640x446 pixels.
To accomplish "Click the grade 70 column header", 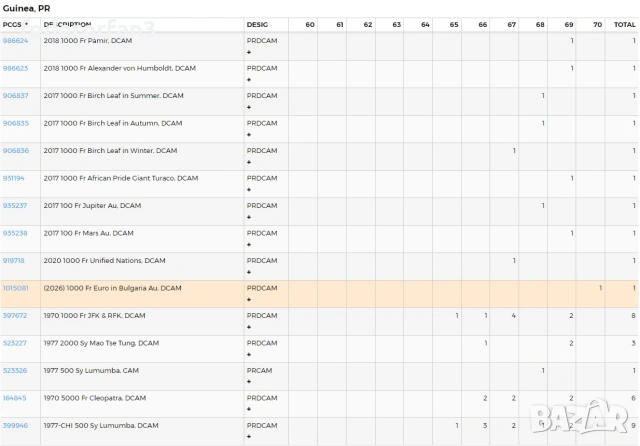I will (598, 24).
